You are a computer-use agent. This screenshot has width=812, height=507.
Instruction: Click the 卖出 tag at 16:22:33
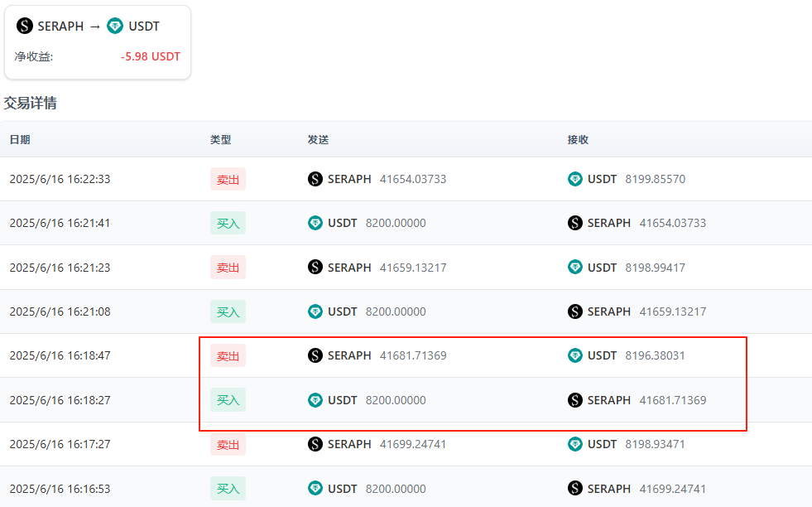pos(228,180)
